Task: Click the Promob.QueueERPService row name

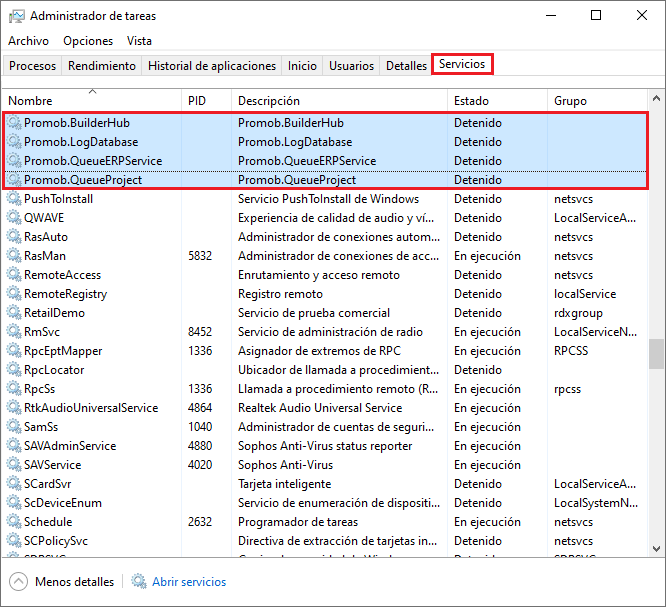Action: pos(93,161)
